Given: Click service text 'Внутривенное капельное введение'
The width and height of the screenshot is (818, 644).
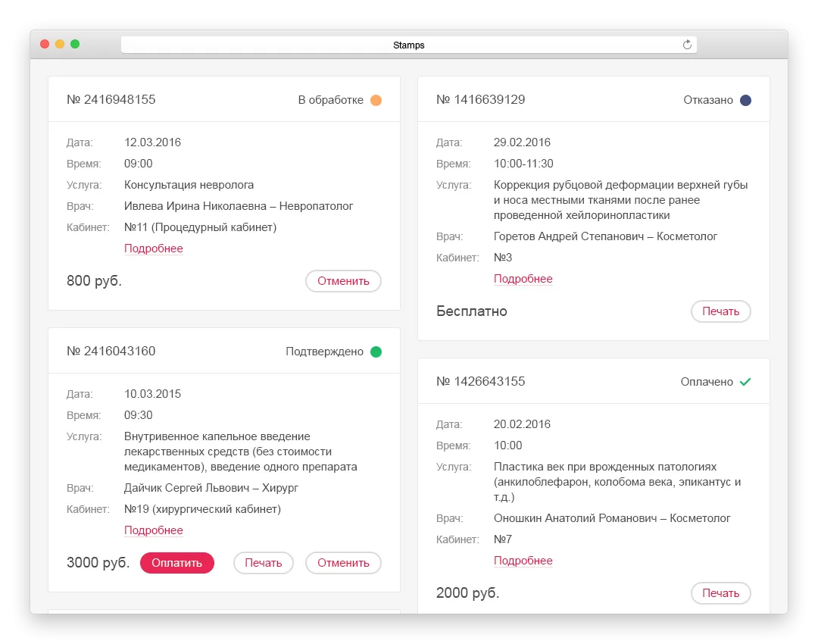Looking at the screenshot, I should click(217, 436).
